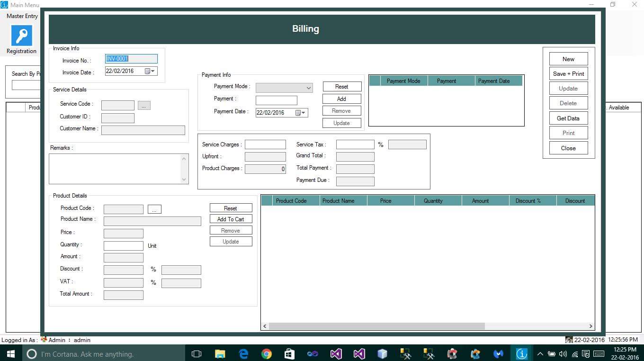
Task: Click Get Data to load invoices
Action: point(568,117)
